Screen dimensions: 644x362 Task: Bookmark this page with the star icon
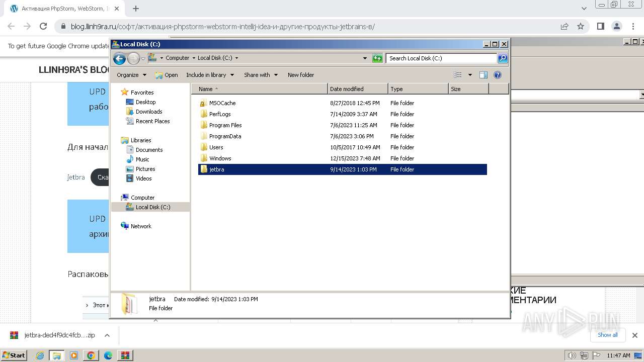click(581, 27)
